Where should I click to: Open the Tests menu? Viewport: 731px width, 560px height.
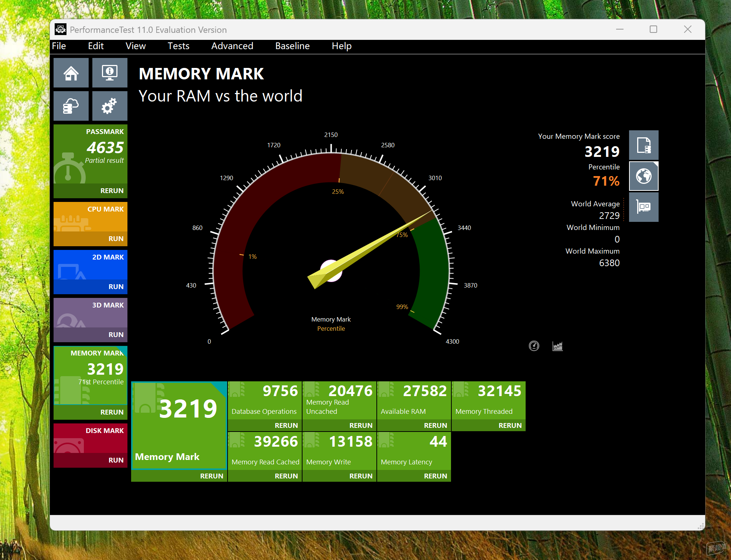click(178, 46)
